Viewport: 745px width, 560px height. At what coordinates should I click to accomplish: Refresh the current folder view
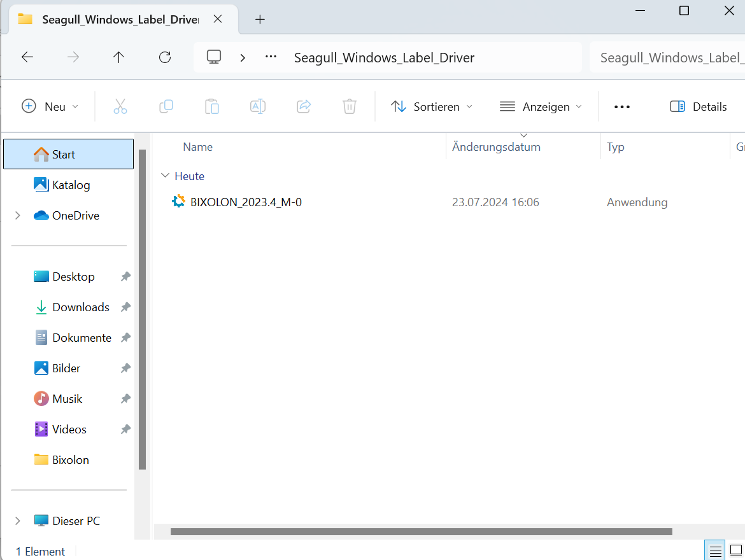(165, 57)
